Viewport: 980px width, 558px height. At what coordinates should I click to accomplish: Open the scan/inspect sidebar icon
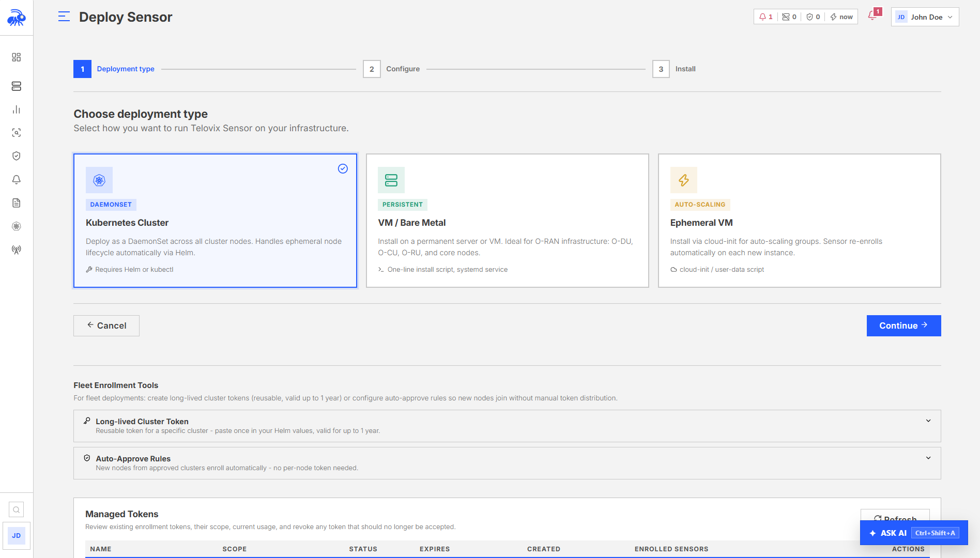[x=17, y=133]
